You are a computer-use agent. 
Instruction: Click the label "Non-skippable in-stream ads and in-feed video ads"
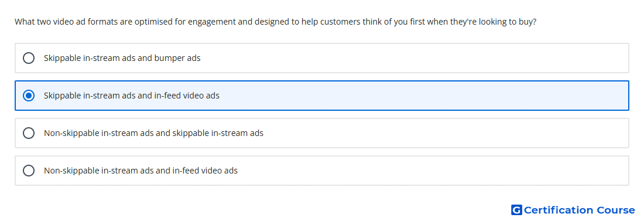(141, 171)
